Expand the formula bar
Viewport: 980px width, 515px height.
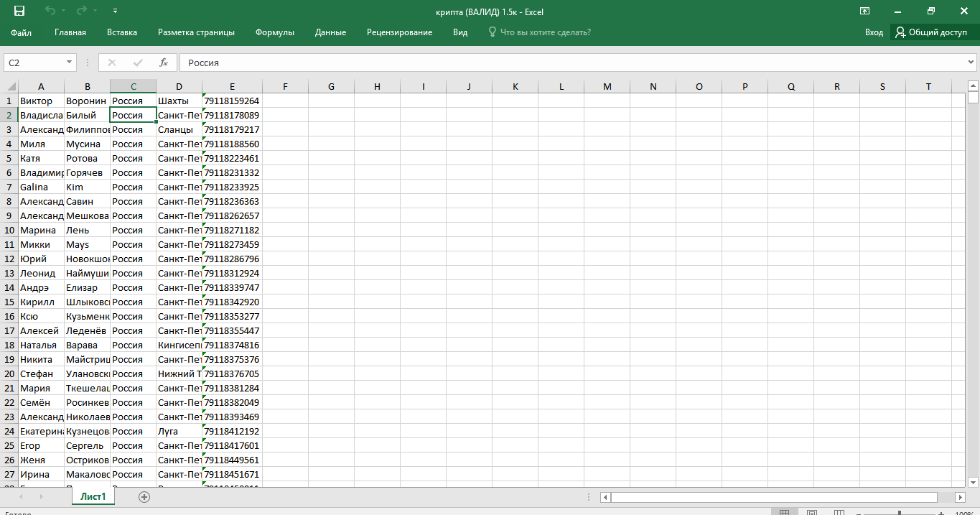point(971,62)
